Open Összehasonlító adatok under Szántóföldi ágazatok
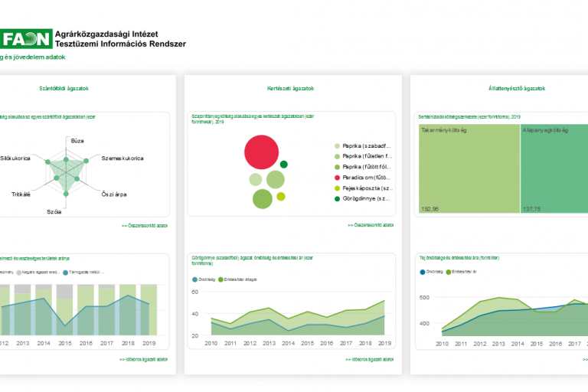 coord(144,226)
